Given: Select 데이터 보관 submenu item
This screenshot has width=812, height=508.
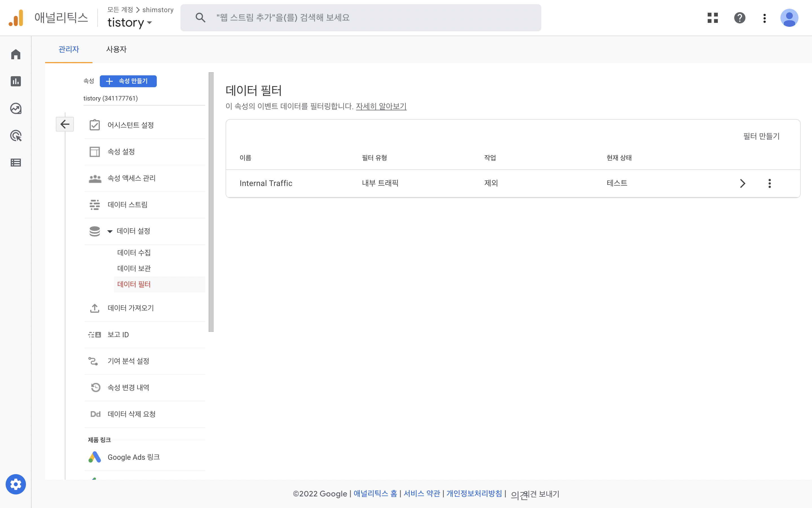Looking at the screenshot, I should pyautogui.click(x=134, y=268).
